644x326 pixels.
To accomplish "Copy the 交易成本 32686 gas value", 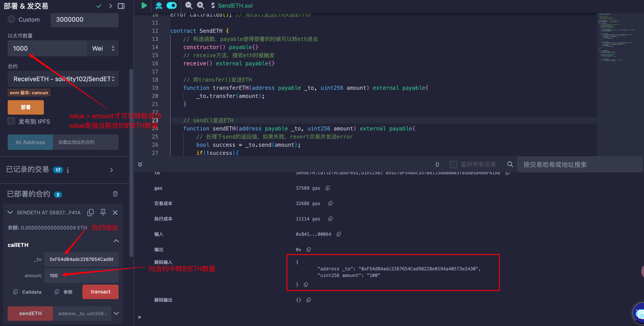I will [x=330, y=203].
